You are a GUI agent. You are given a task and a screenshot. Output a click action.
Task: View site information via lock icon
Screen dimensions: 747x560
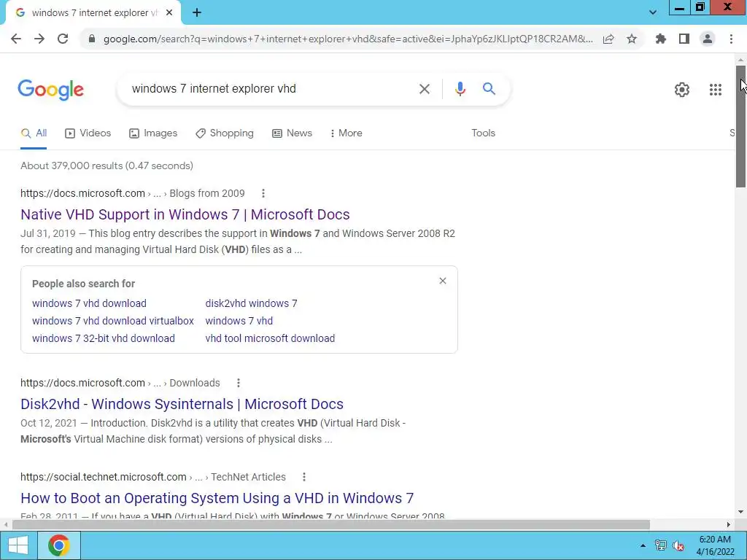(x=92, y=39)
